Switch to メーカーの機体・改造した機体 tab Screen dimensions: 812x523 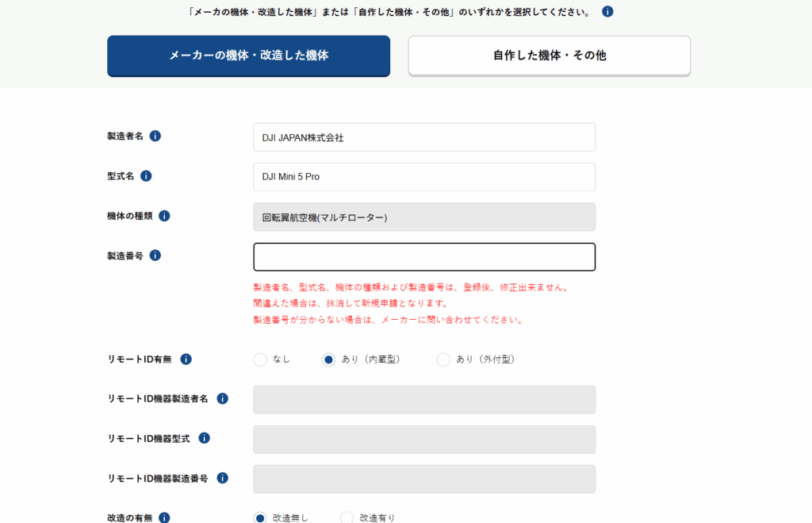[x=248, y=56]
